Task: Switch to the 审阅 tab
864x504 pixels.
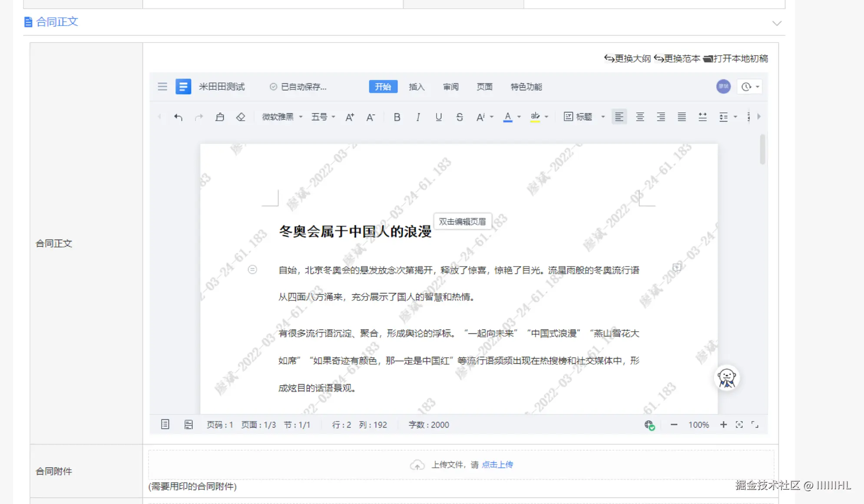Action: click(450, 86)
